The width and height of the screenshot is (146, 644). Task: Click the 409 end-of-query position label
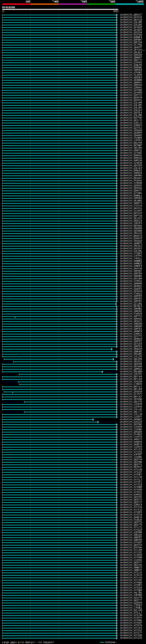pyautogui.click(x=115, y=11)
